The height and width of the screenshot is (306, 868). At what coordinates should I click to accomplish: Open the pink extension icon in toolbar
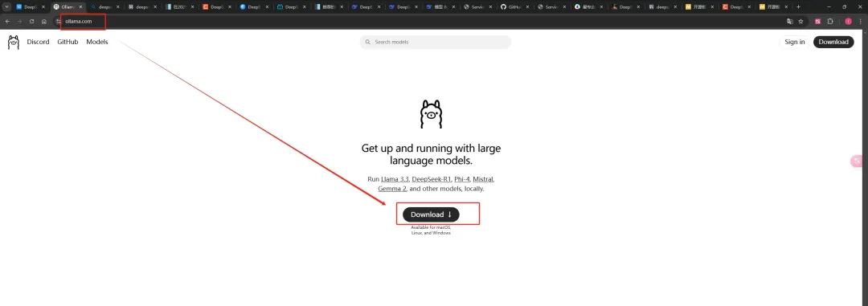click(x=817, y=21)
